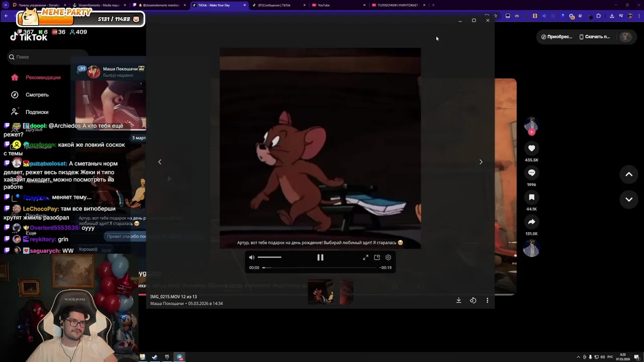This screenshot has width=644, height=362.
Task: Open the Telegram icon in the taskbar
Action: tap(180, 357)
